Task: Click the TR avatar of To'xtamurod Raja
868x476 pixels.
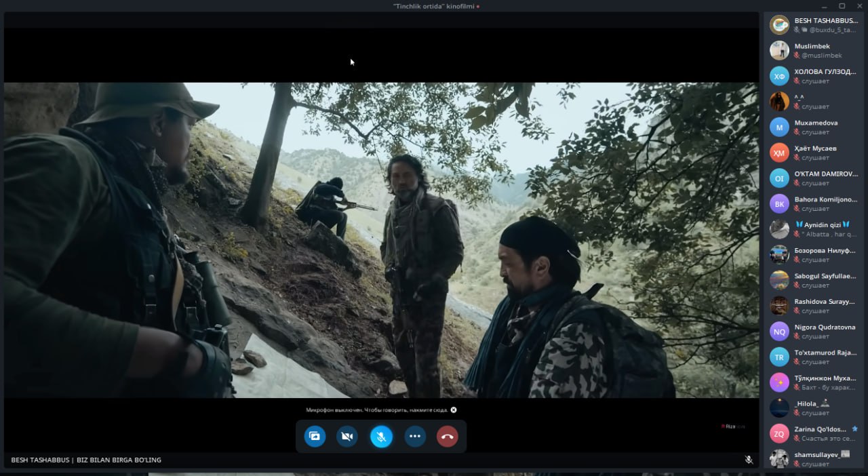Action: click(779, 357)
